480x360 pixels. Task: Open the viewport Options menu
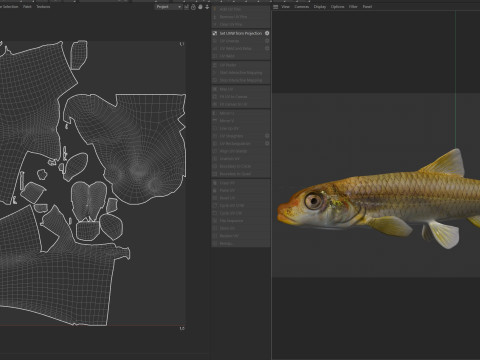337,7
